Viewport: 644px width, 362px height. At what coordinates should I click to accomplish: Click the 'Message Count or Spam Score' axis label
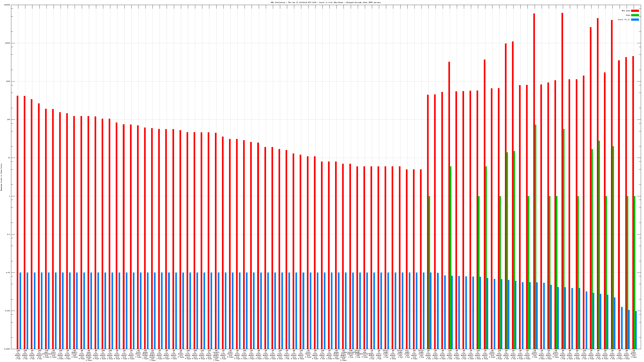point(1,177)
